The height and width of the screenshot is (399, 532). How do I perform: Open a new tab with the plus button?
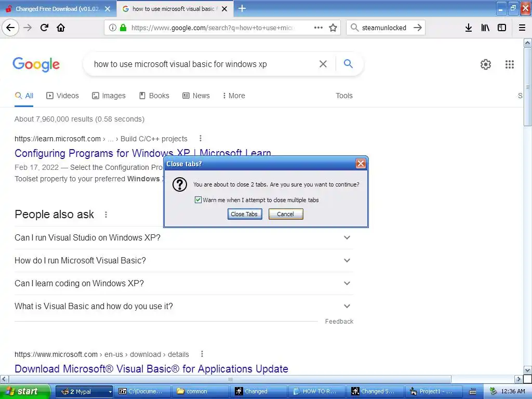click(242, 8)
